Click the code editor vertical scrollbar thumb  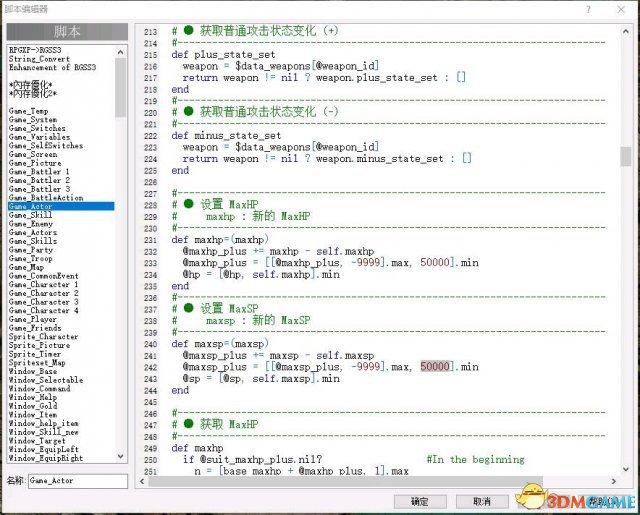(625, 157)
